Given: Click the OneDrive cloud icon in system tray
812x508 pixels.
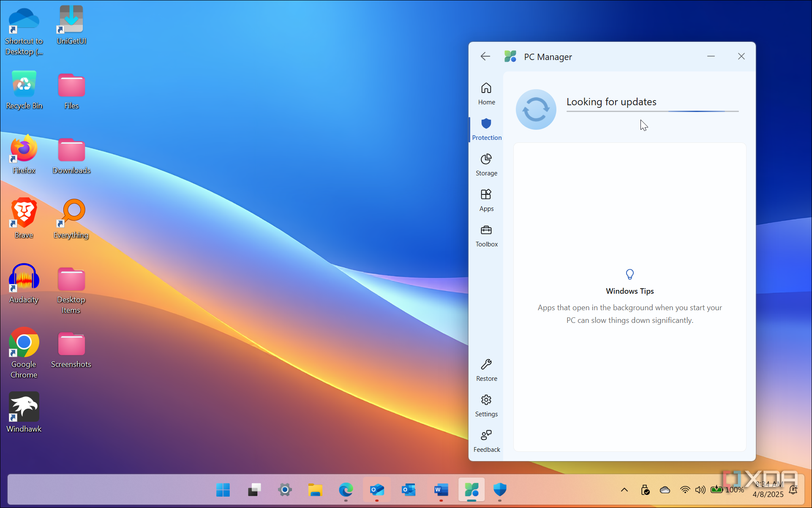Looking at the screenshot, I should 665,490.
